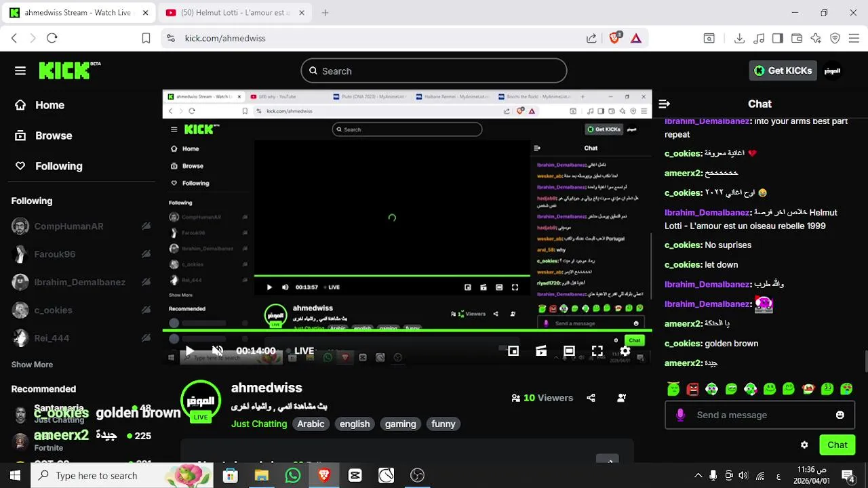Click the browser address bar URL
This screenshot has width=868, height=488.
[225, 38]
